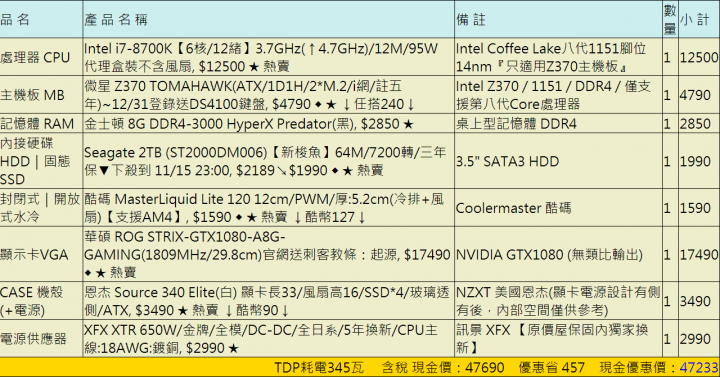Image resolution: width=720 pixels, height=377 pixels.
Task: Select the 微星 Z370 TOMAHAWK product cell
Action: click(x=249, y=95)
